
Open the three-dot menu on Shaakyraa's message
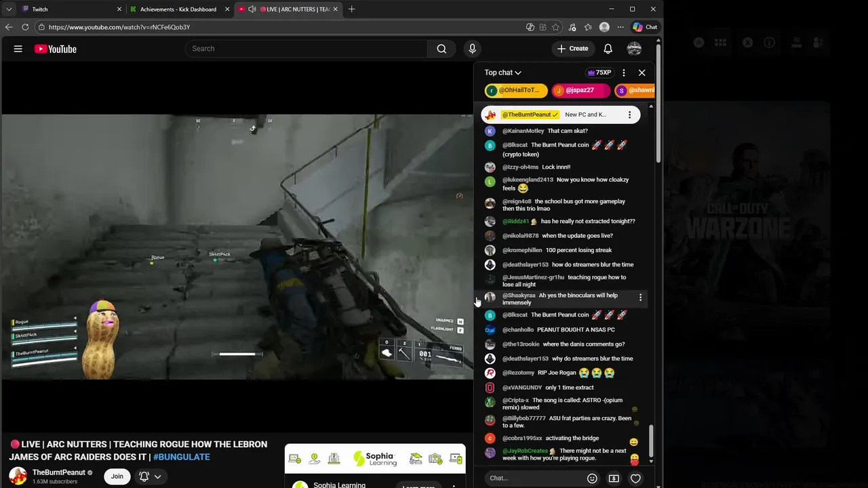coord(640,298)
